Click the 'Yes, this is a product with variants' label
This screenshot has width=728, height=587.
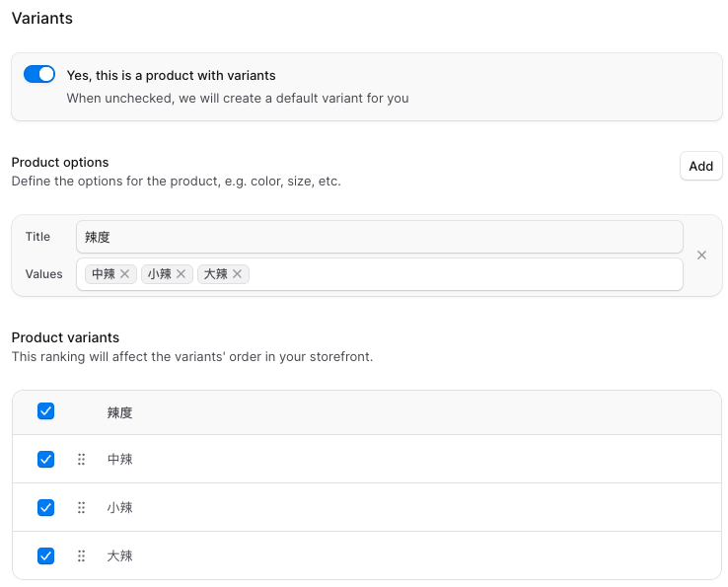click(x=172, y=75)
